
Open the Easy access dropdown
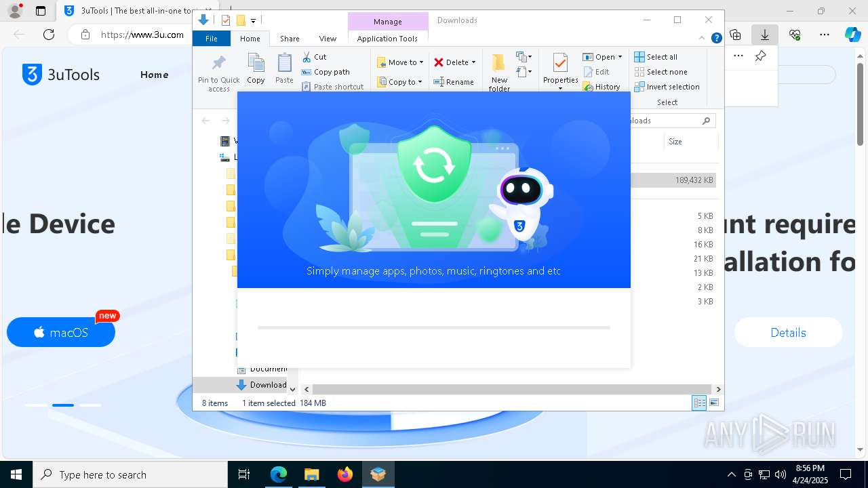click(x=524, y=71)
